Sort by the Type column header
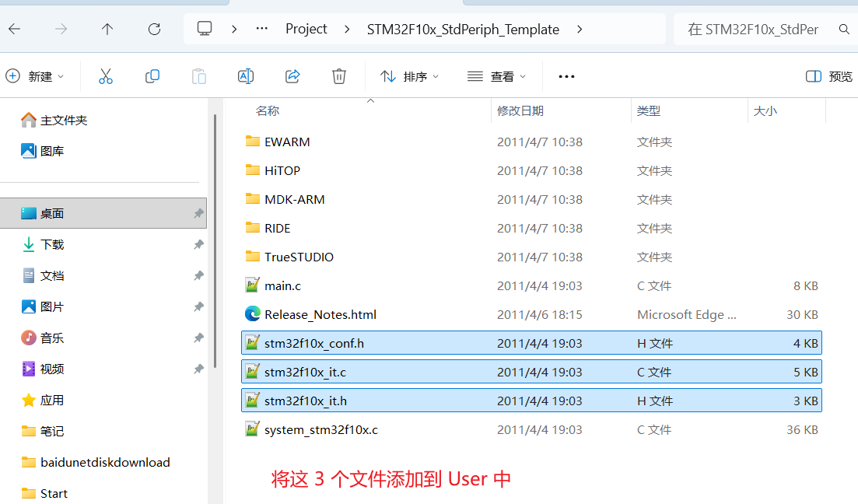Image resolution: width=858 pixels, height=504 pixels. [649, 111]
